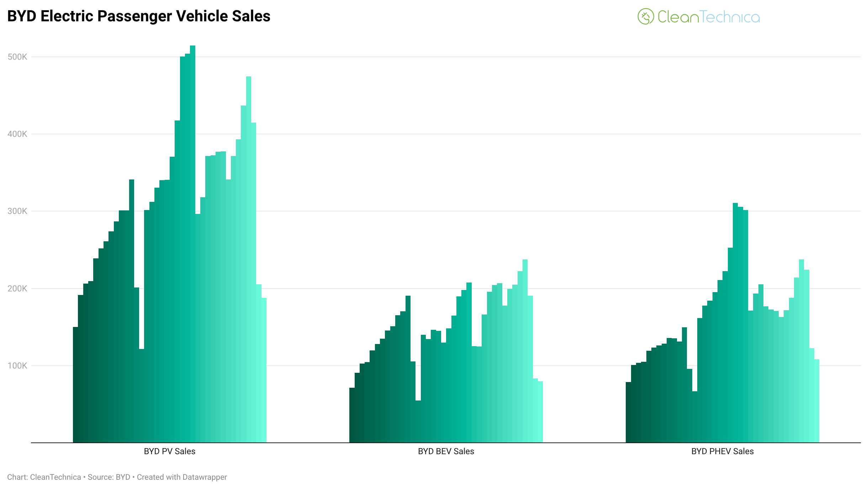This screenshot has height=489, width=868.
Task: Click the Source: BYD footer text
Action: (109, 477)
